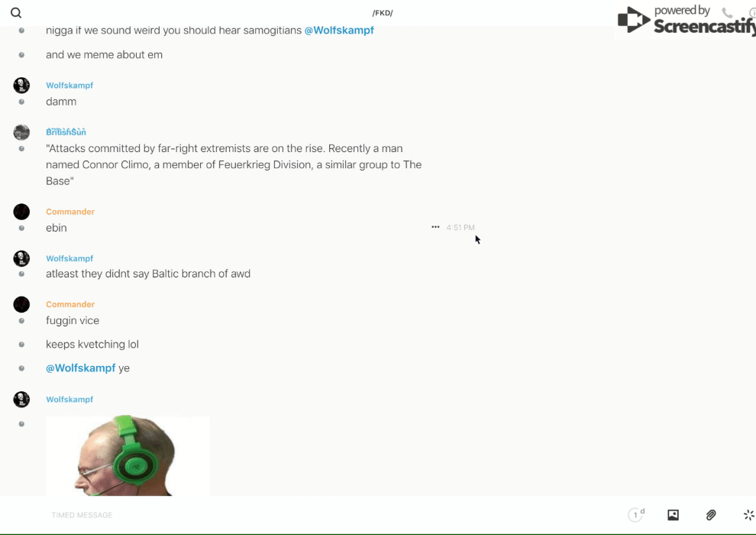Click the 4:51 PM timestamp
The image size is (756, 535).
[x=460, y=227]
